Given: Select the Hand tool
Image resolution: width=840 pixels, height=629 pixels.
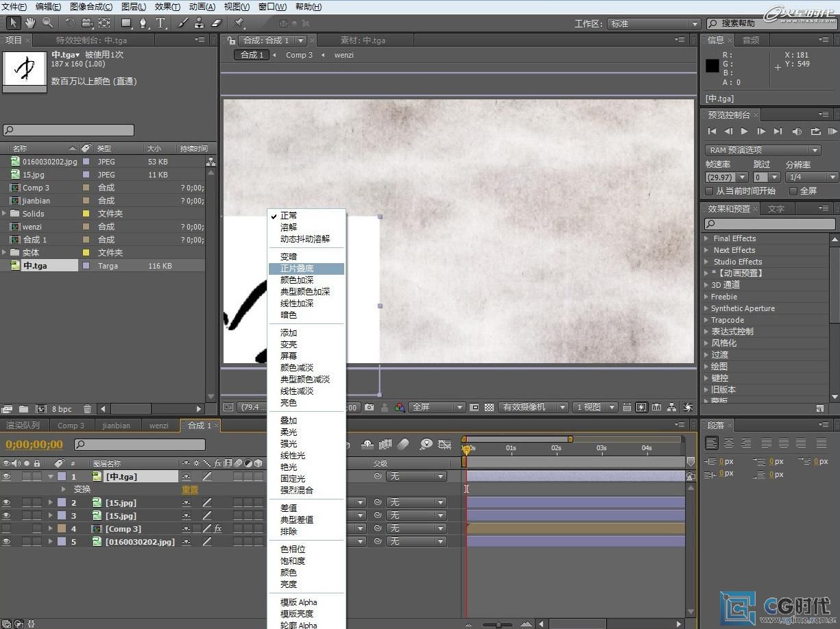Looking at the screenshot, I should click(30, 23).
